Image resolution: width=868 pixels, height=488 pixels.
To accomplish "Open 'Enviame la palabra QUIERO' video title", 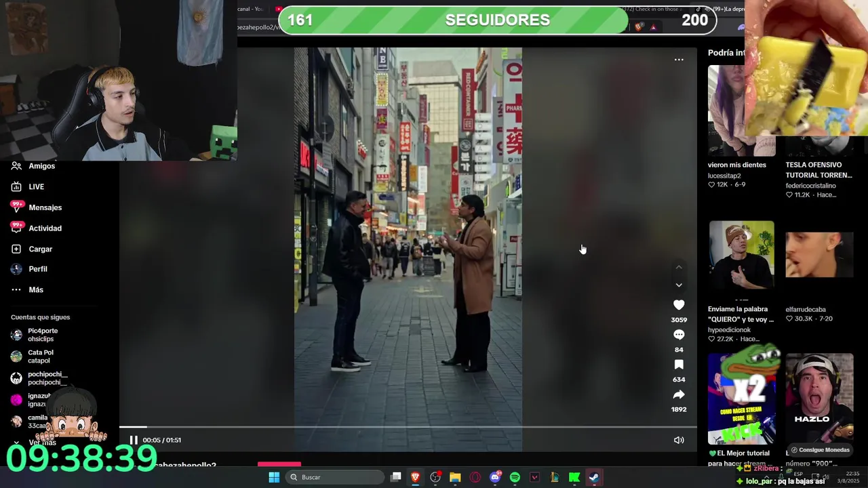I will point(741,314).
